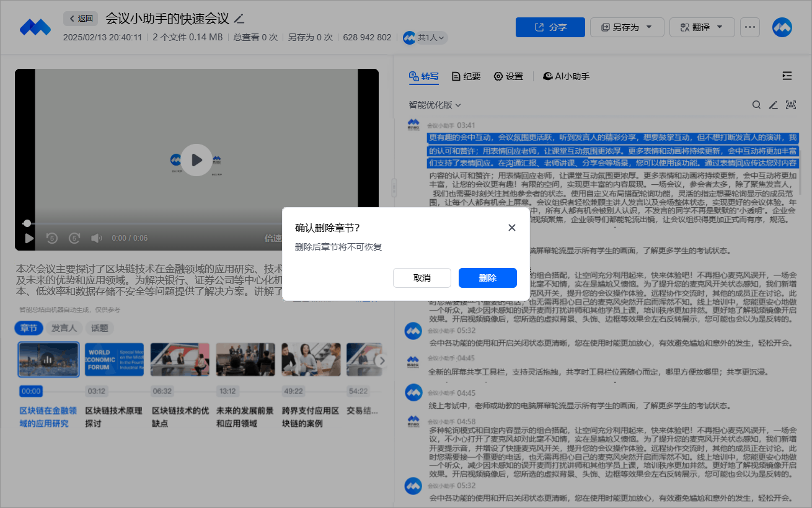The width and height of the screenshot is (812, 508).
Task: Open the 设置 settings tab
Action: (x=508, y=76)
